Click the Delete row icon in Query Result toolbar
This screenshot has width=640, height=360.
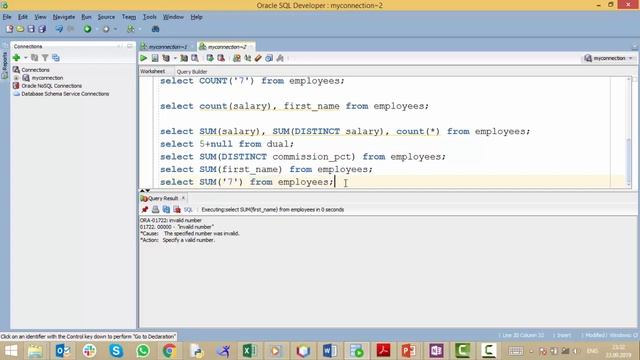pos(177,209)
